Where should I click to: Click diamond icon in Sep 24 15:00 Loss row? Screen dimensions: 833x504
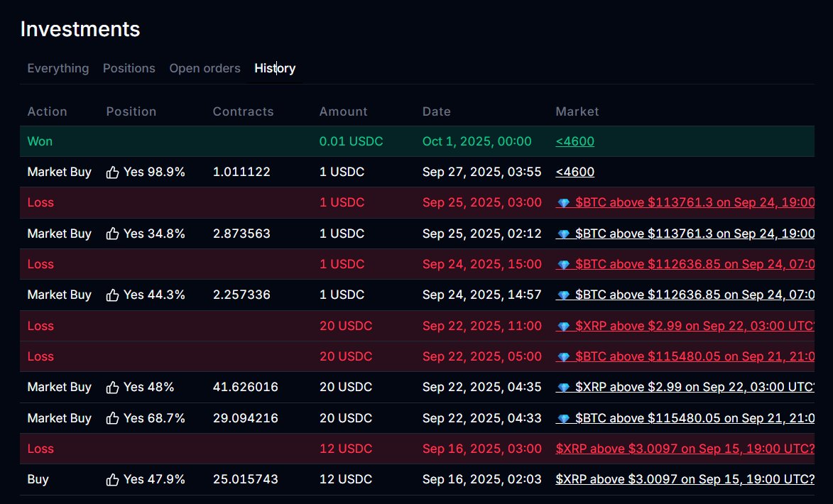tap(564, 265)
